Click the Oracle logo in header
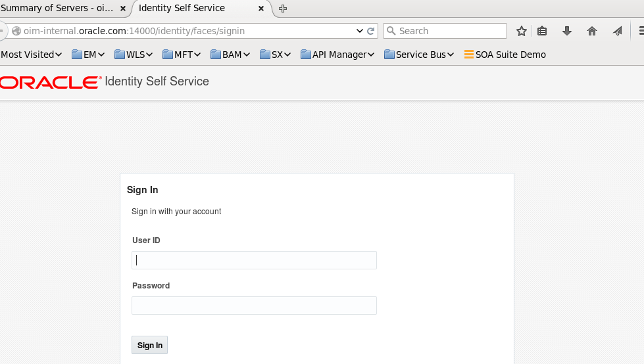644x364 pixels. [50, 82]
